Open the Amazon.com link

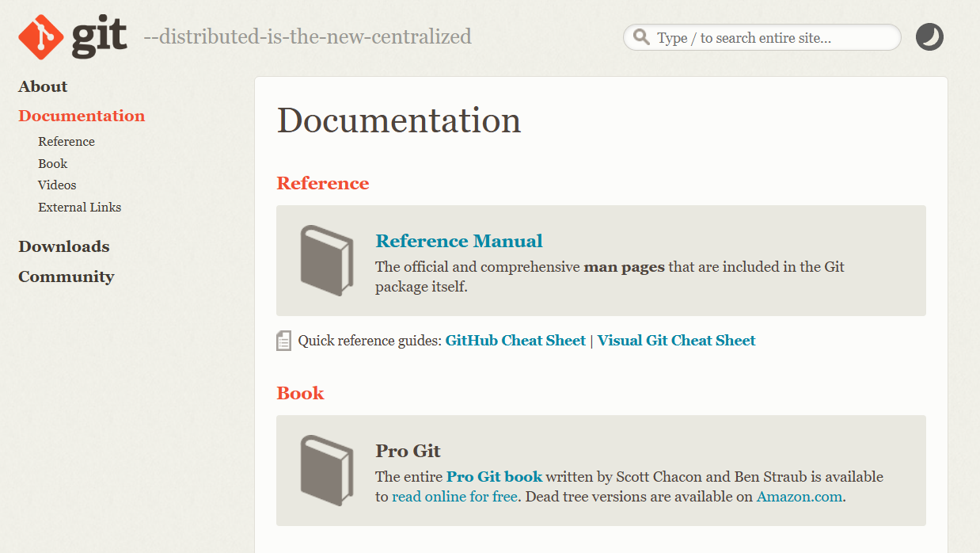click(799, 497)
